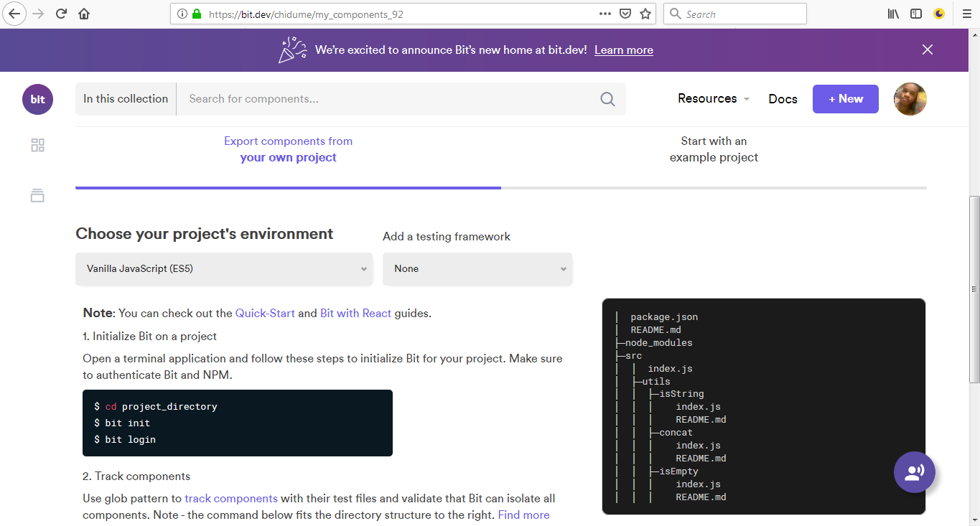Bookmark this page with the star icon
Screen dimensions: 980x526
pos(644,14)
